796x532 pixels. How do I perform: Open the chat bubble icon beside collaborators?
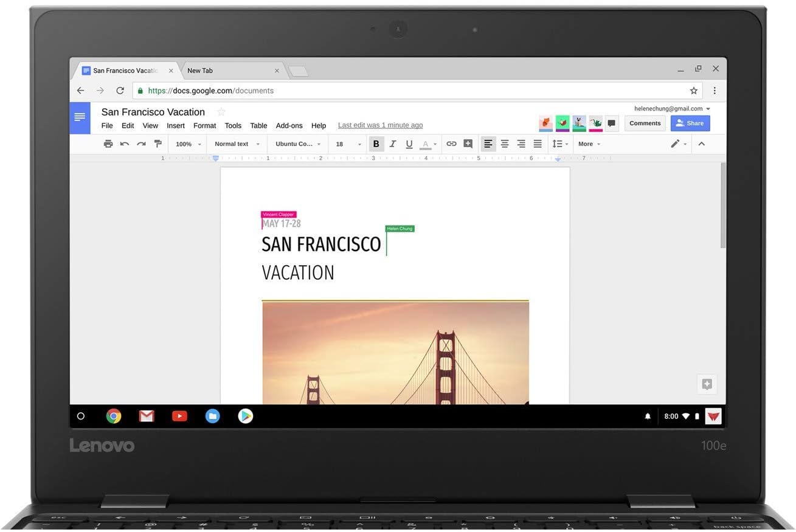[612, 123]
